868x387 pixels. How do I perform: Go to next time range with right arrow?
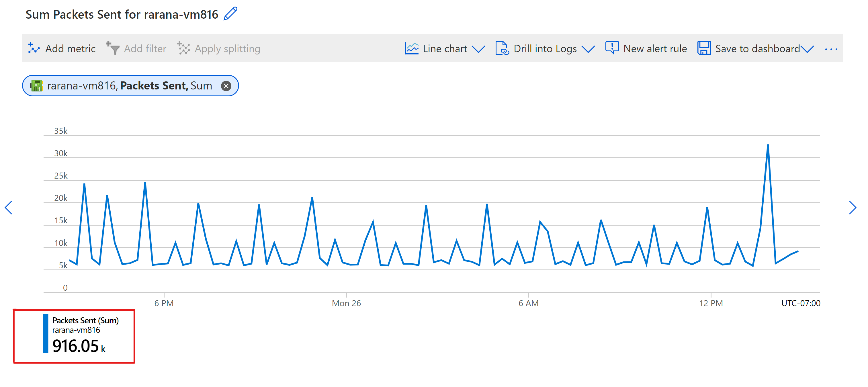tap(852, 207)
